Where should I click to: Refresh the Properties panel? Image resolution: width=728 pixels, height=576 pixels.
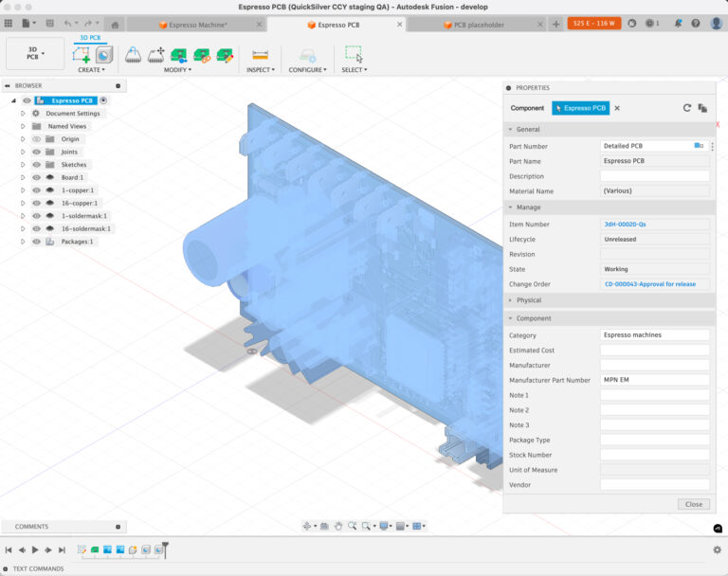click(x=686, y=108)
